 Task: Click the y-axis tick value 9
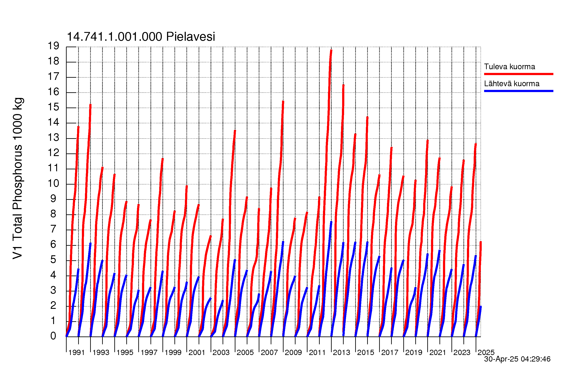pos(53,199)
